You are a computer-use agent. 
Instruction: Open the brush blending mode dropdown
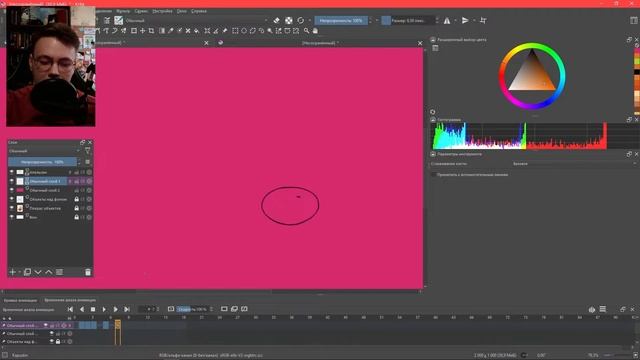[197, 20]
